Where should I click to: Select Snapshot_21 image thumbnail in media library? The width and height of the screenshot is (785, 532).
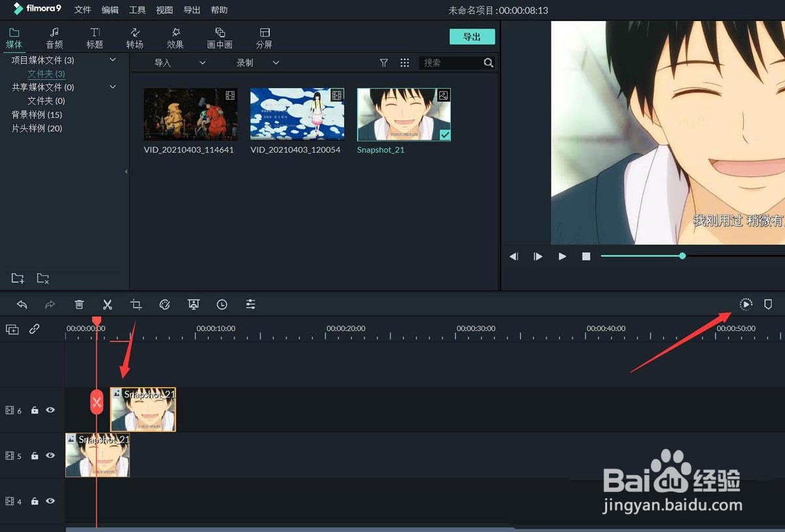tap(404, 114)
